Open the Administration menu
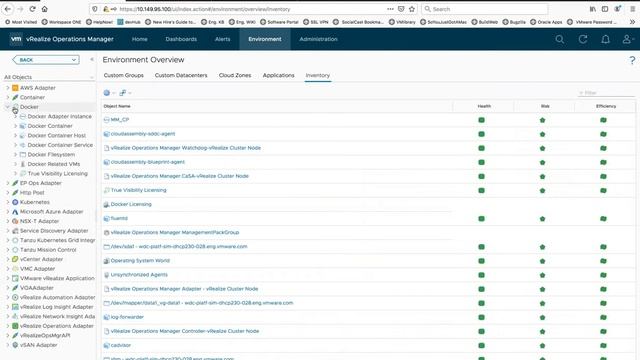Image resolution: width=640 pixels, height=360 pixels. point(318,39)
